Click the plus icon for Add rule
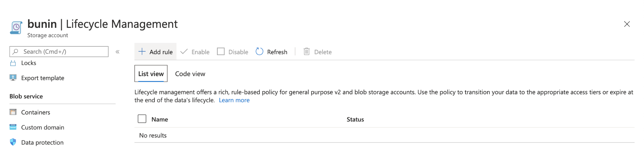Viewport: 644px width, 150px height. pos(142,52)
